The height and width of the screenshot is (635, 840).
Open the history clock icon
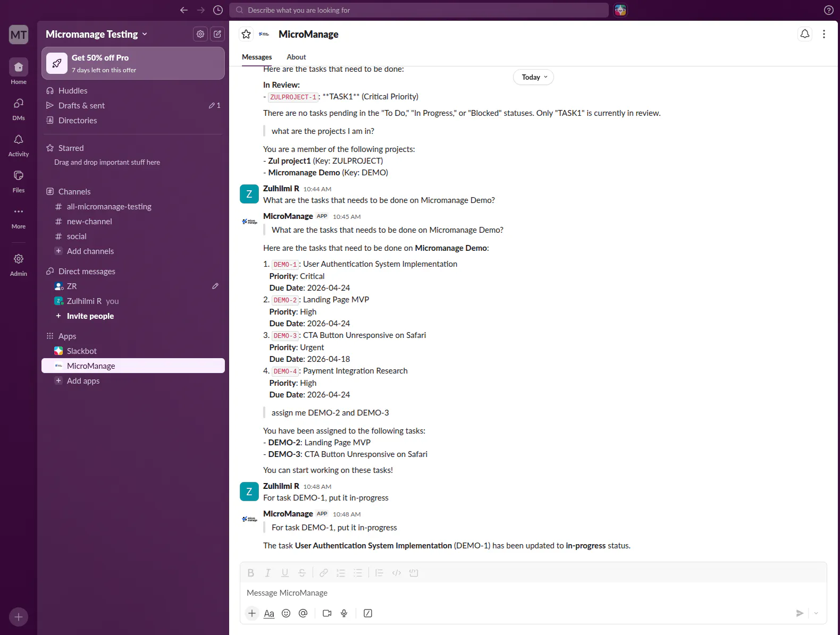tap(218, 10)
